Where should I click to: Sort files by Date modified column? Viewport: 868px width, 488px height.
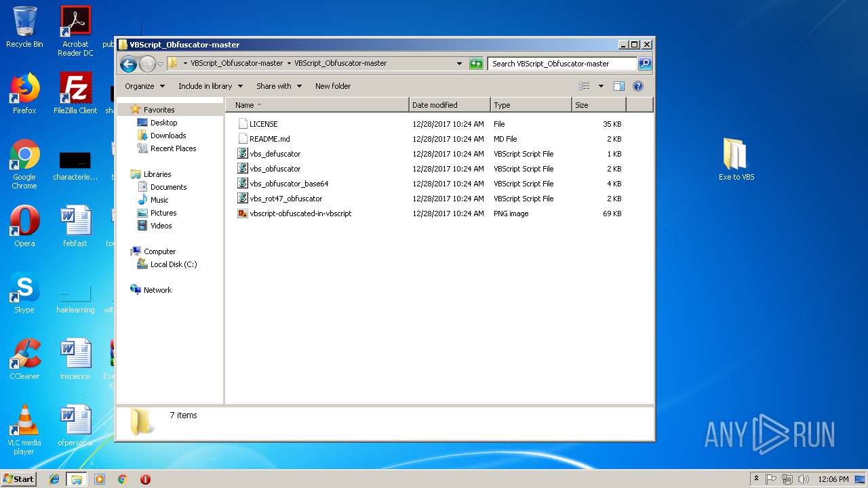click(x=450, y=105)
